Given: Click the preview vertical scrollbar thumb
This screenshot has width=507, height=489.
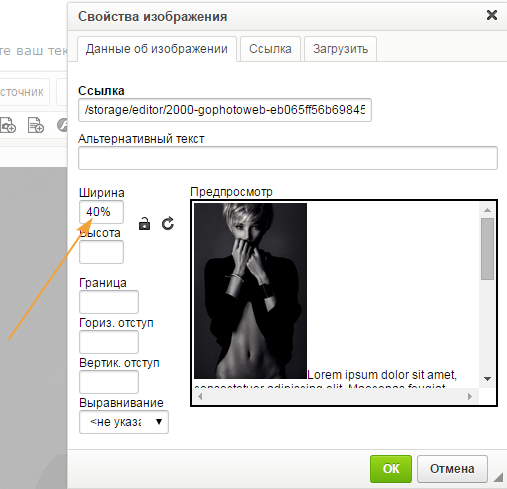Looking at the screenshot, I should coord(487,249).
